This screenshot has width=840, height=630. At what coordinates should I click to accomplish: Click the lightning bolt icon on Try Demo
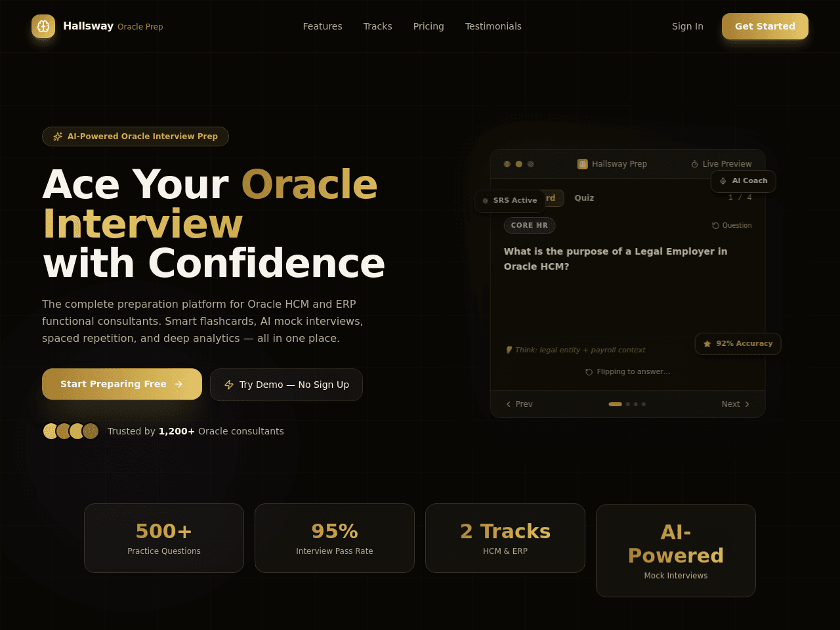point(229,385)
